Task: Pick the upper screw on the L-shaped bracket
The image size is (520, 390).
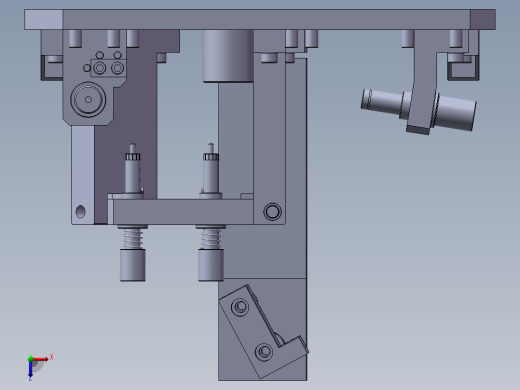Action: pyautogui.click(x=240, y=307)
